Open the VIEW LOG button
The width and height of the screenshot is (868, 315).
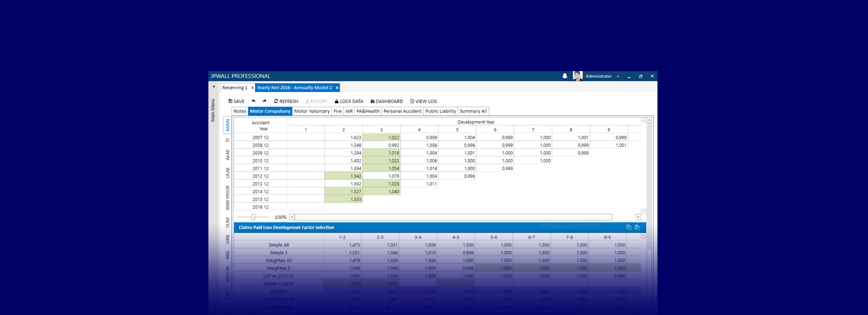coord(424,101)
